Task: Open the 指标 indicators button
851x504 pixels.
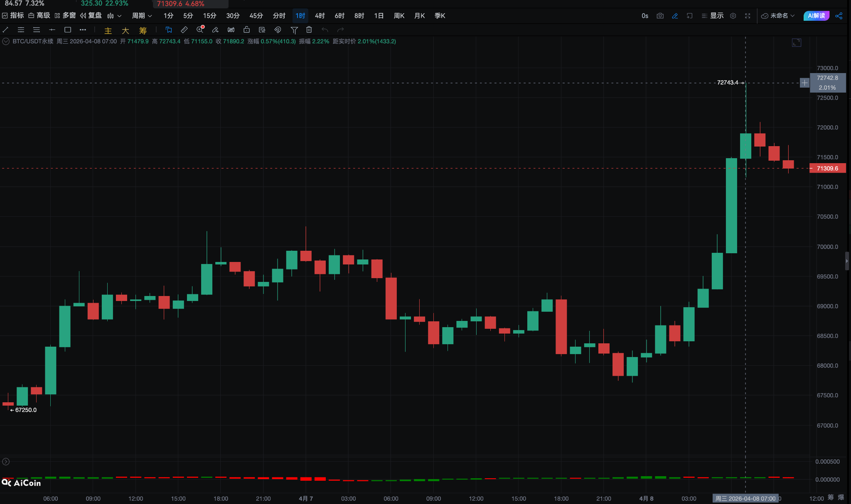Action: [x=13, y=16]
